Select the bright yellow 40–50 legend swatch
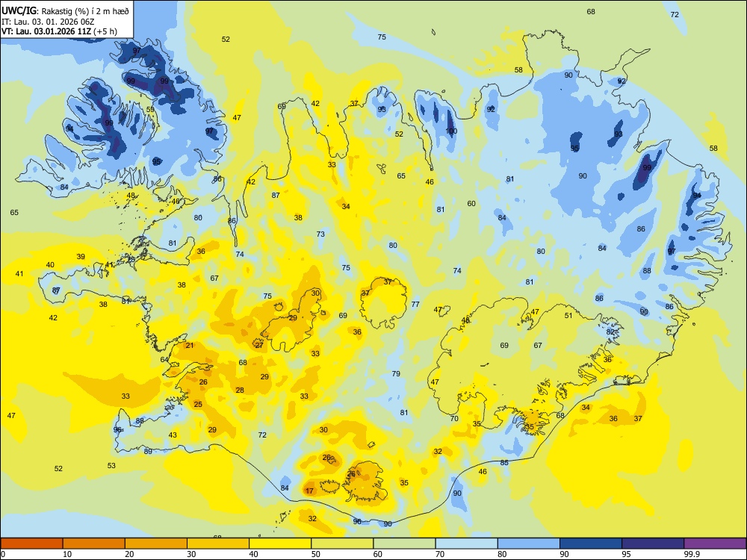The height and width of the screenshot is (560, 747). pos(280,544)
